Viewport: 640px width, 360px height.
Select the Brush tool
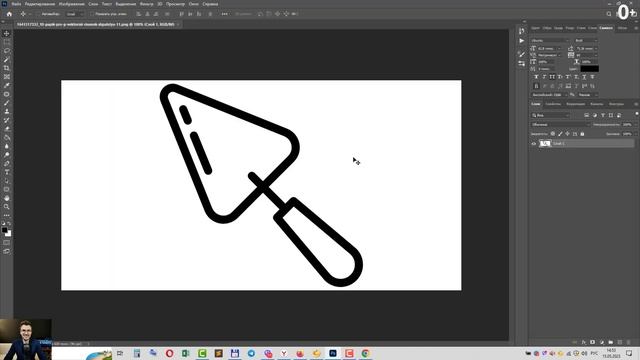(x=7, y=103)
